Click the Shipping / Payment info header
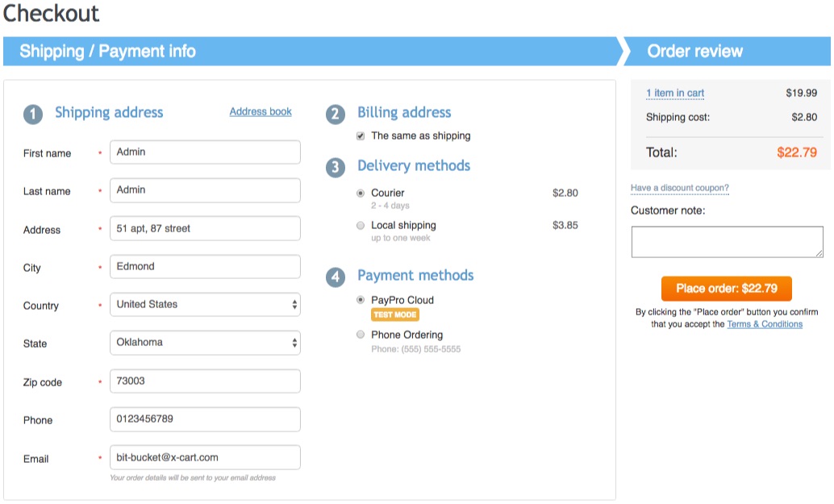The image size is (834, 504). pos(111,51)
